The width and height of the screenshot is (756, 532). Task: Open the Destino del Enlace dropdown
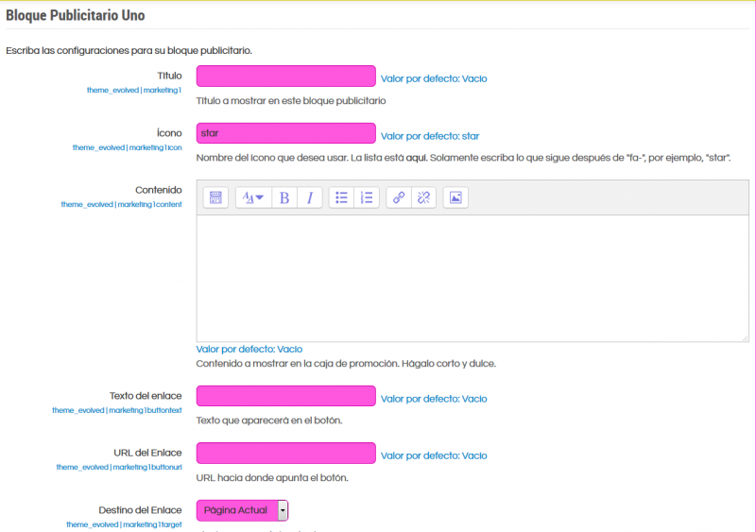click(242, 510)
